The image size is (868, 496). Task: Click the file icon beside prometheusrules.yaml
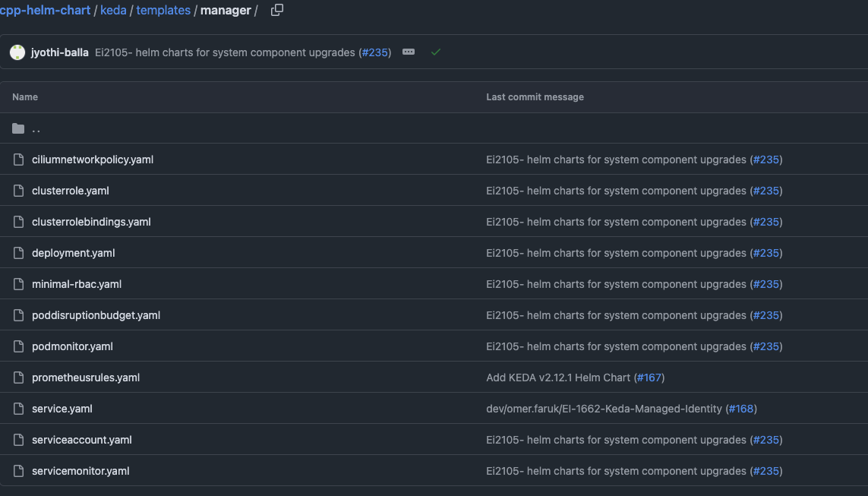click(18, 378)
